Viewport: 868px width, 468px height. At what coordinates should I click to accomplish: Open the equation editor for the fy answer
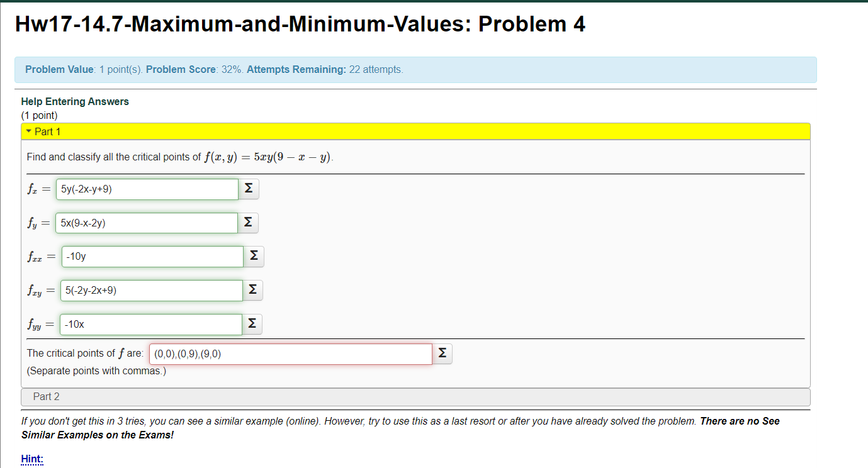[x=248, y=223]
